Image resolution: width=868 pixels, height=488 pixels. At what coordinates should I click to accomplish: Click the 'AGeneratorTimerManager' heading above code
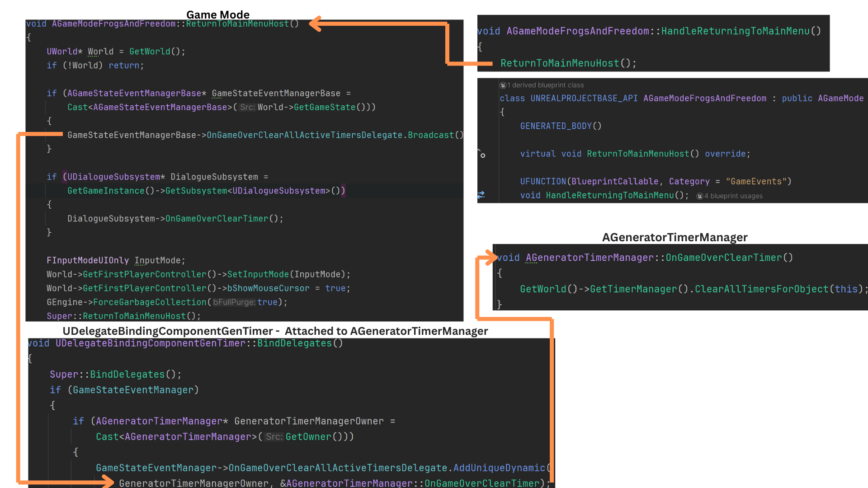(675, 237)
